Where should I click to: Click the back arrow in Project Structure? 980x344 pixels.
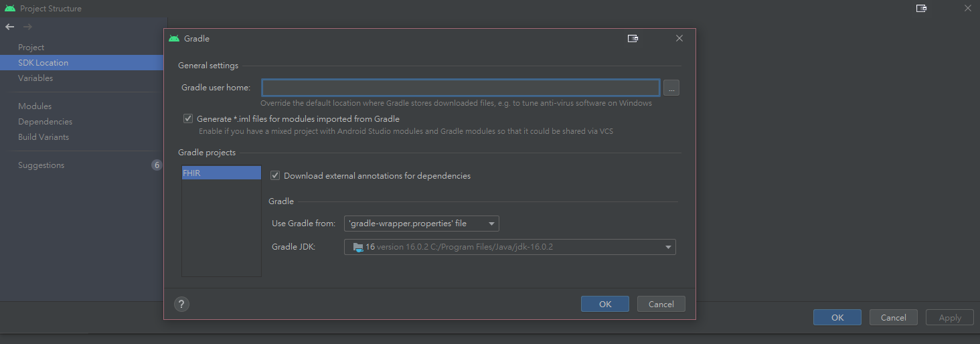click(9, 27)
